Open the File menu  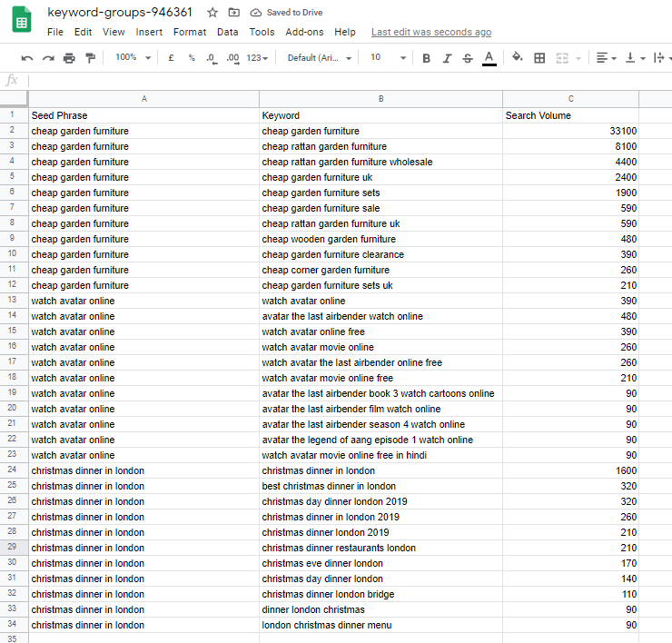click(x=55, y=32)
